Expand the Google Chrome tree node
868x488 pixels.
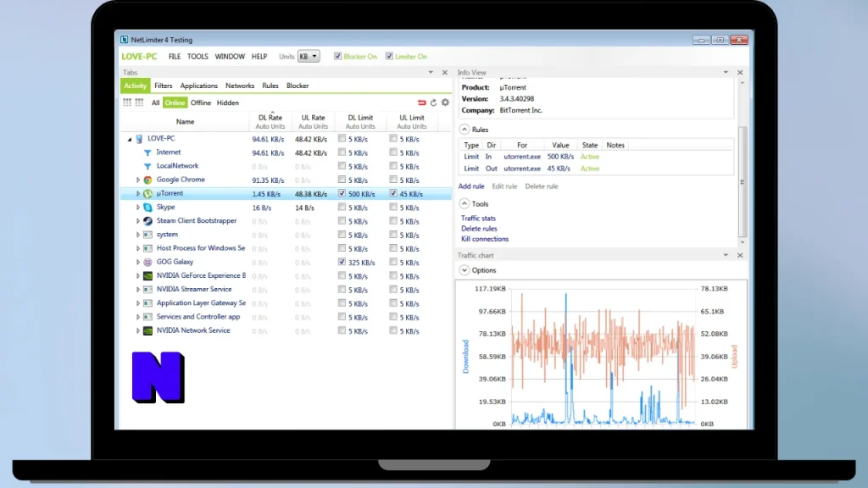pos(138,180)
